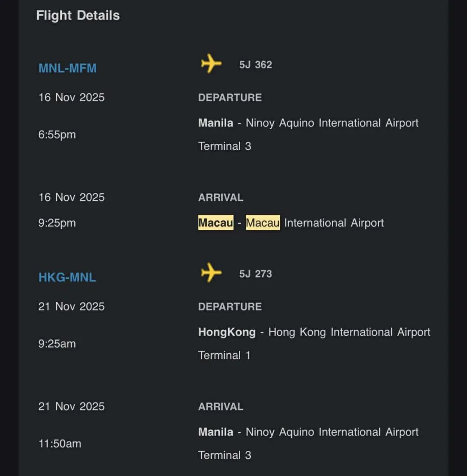The width and height of the screenshot is (467, 476).
Task: Click the ARRIVAL label above Macau
Action: [x=221, y=198]
